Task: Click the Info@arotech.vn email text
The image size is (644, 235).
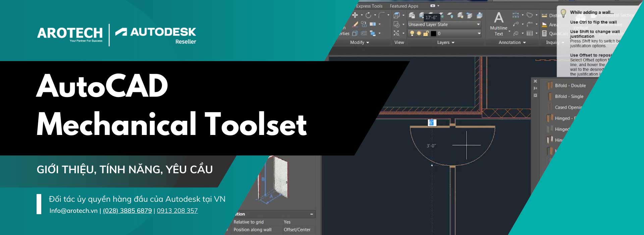Action: 73,210
